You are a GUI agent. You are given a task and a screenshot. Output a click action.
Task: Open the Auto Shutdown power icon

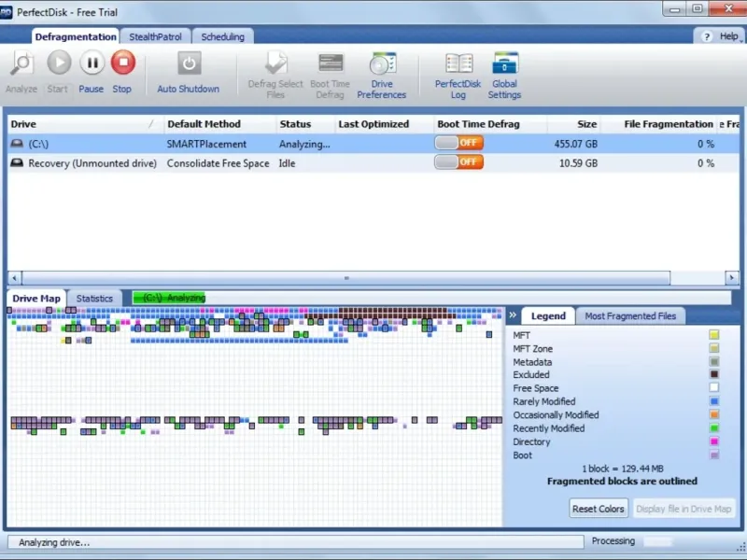(189, 63)
